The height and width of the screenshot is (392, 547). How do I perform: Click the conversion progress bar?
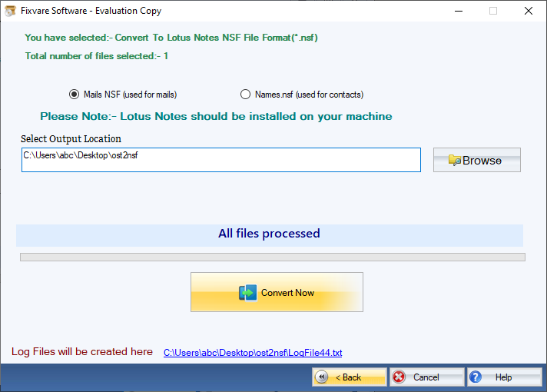pyautogui.click(x=273, y=257)
